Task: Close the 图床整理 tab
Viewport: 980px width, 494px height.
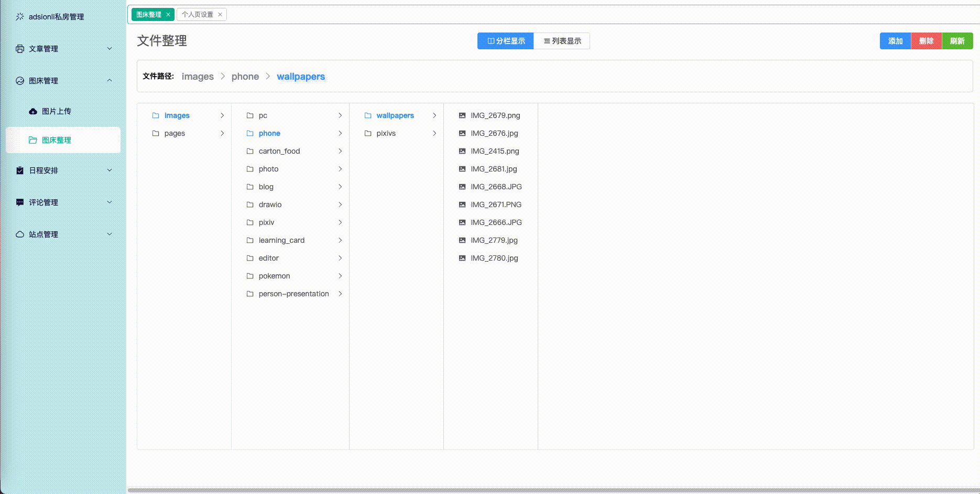Action: point(168,14)
